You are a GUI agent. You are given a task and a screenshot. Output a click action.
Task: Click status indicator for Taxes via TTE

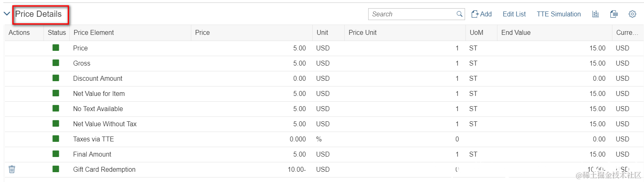coord(56,139)
